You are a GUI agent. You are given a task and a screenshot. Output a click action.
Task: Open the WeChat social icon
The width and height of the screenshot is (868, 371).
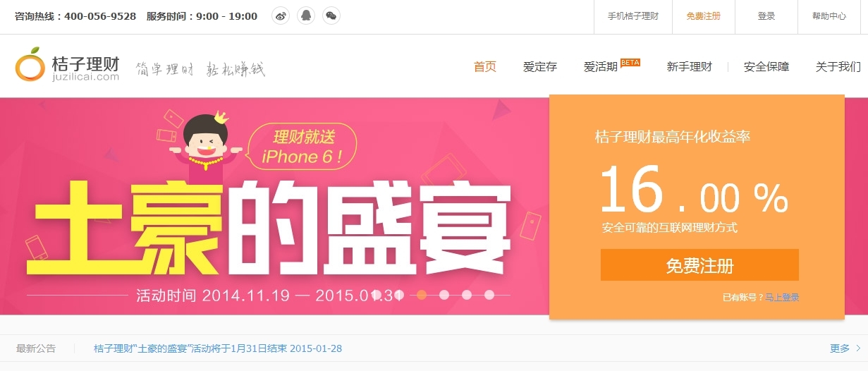(331, 16)
